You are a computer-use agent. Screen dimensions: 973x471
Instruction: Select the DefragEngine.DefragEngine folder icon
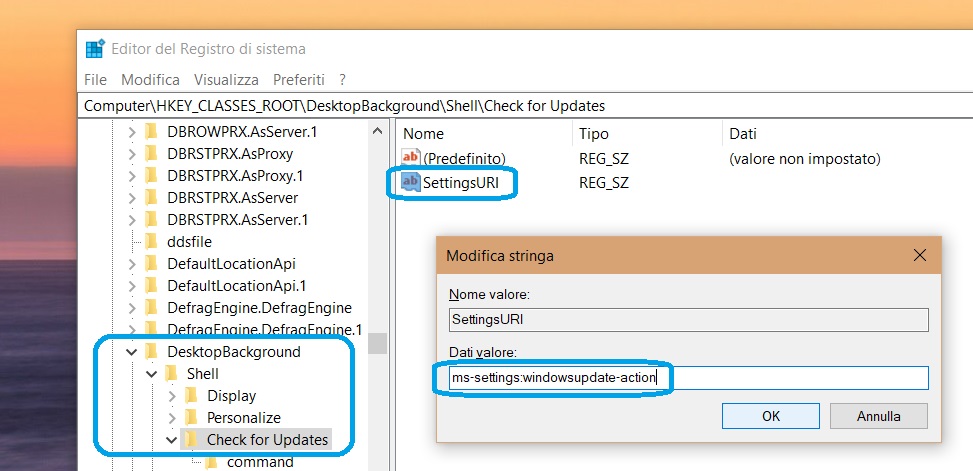click(x=151, y=308)
